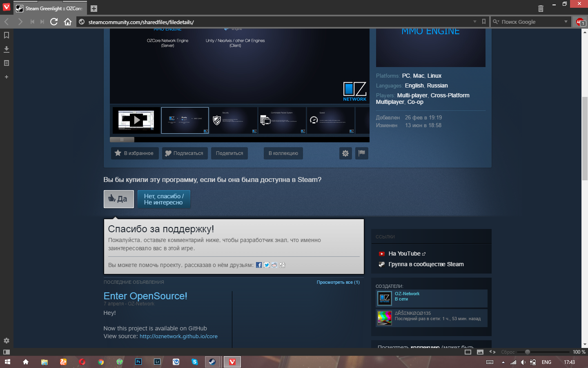Share the project on Facebook
The image size is (588, 368).
click(259, 265)
